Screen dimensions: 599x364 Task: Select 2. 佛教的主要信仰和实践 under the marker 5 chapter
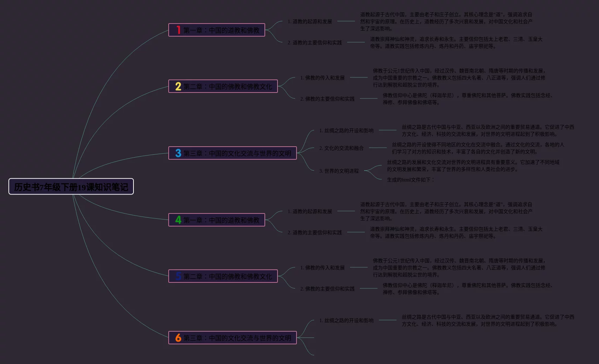click(x=327, y=289)
